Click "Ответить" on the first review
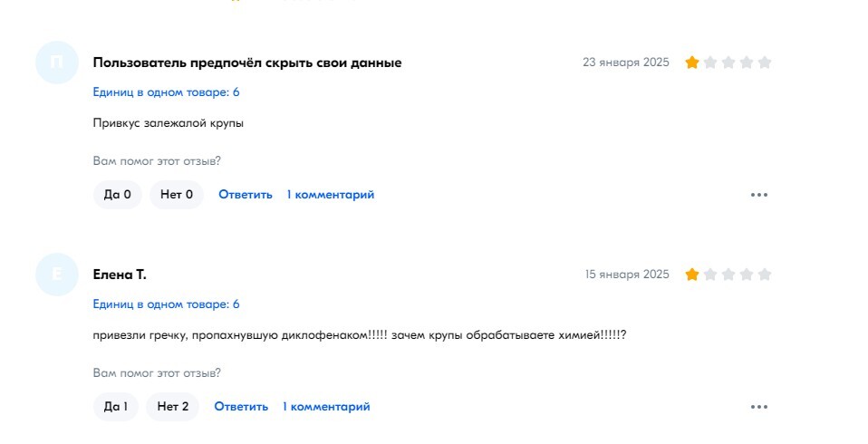Image resolution: width=868 pixels, height=444 pixels. coord(246,195)
